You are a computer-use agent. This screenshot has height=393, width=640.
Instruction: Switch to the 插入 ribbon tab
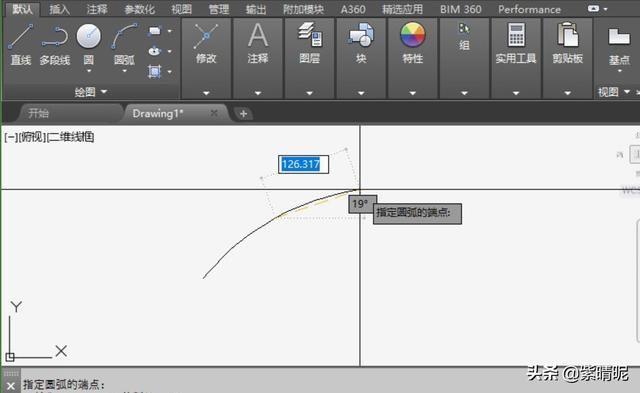(x=59, y=9)
